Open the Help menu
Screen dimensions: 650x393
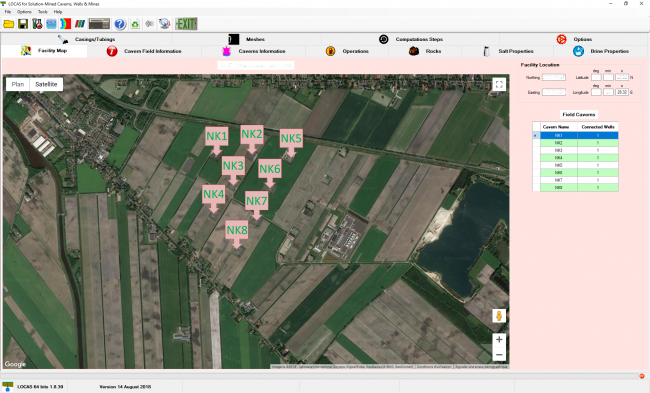click(58, 12)
